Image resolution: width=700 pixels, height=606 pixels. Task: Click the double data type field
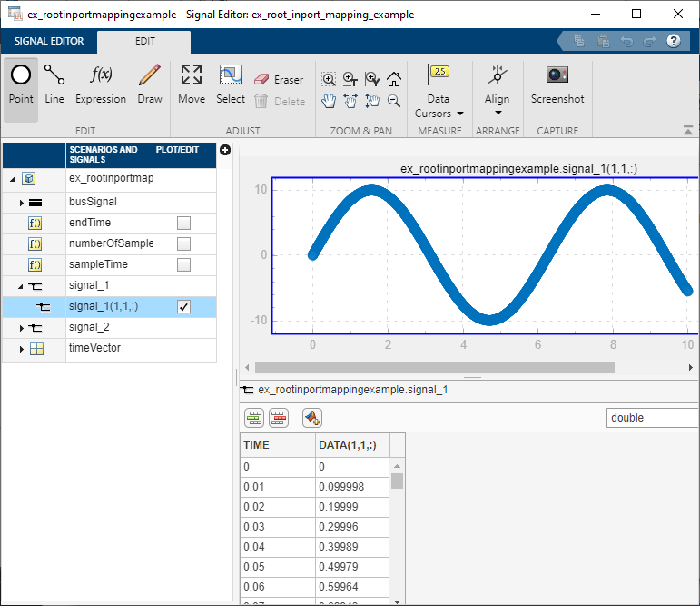point(652,418)
